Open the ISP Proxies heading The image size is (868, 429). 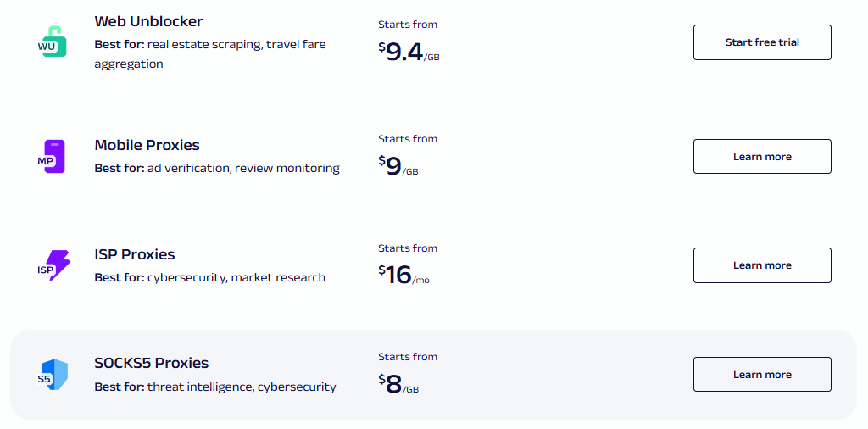pos(134,254)
